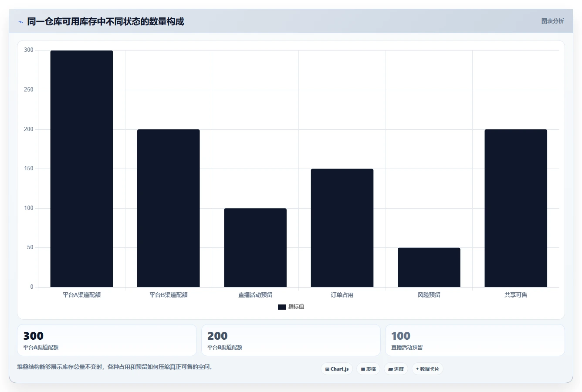
Task: Toggle the 指标值 legend color box
Action: tap(282, 307)
